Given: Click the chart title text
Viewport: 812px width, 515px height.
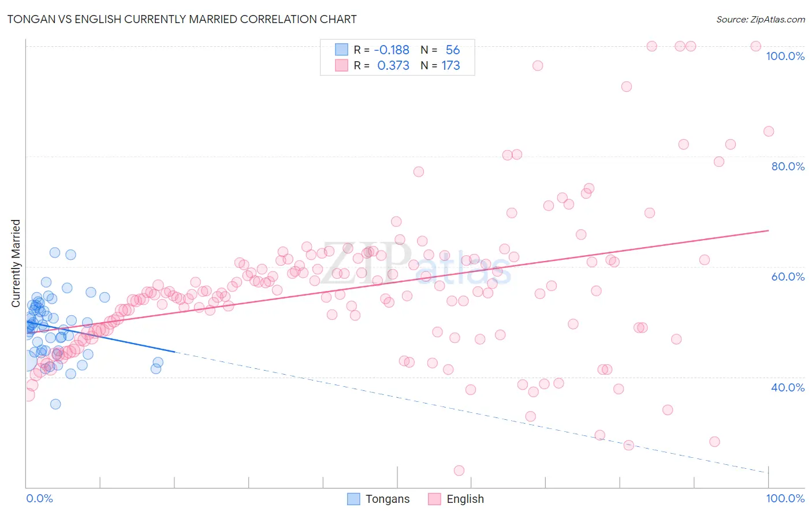Looking at the screenshot, I should 182,19.
